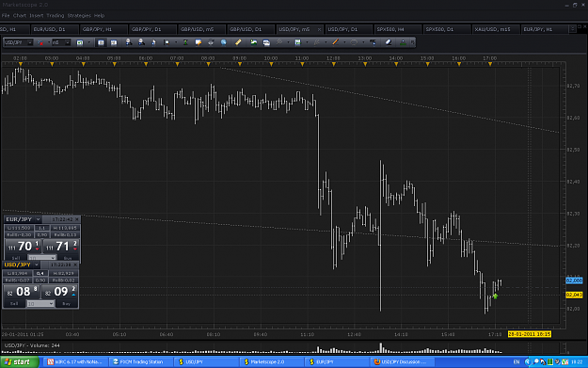This screenshot has width=588, height=368.
Task: Click the Windows start button
Action: click(x=20, y=362)
